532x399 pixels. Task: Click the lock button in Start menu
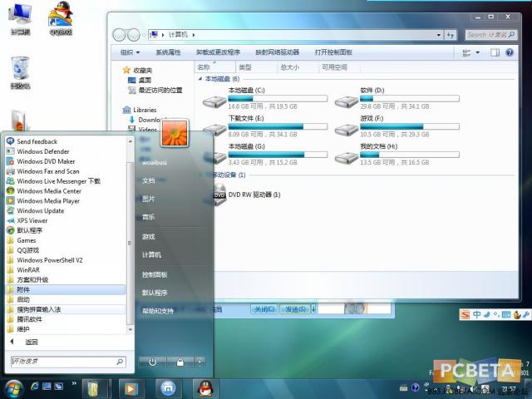(180, 362)
